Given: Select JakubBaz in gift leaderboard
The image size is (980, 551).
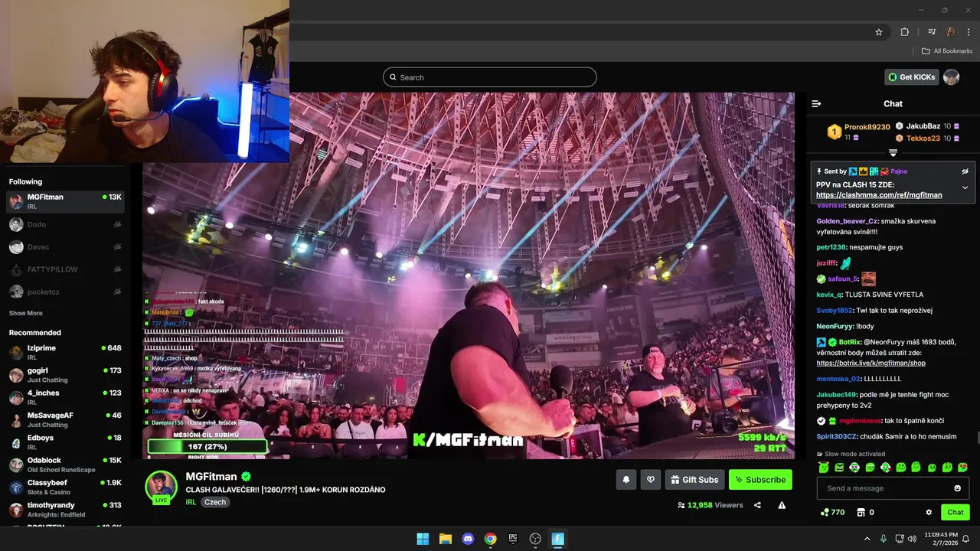Looking at the screenshot, I should (923, 126).
